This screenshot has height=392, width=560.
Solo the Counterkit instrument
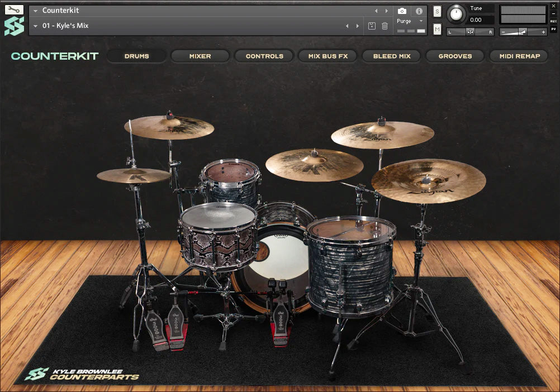436,12
